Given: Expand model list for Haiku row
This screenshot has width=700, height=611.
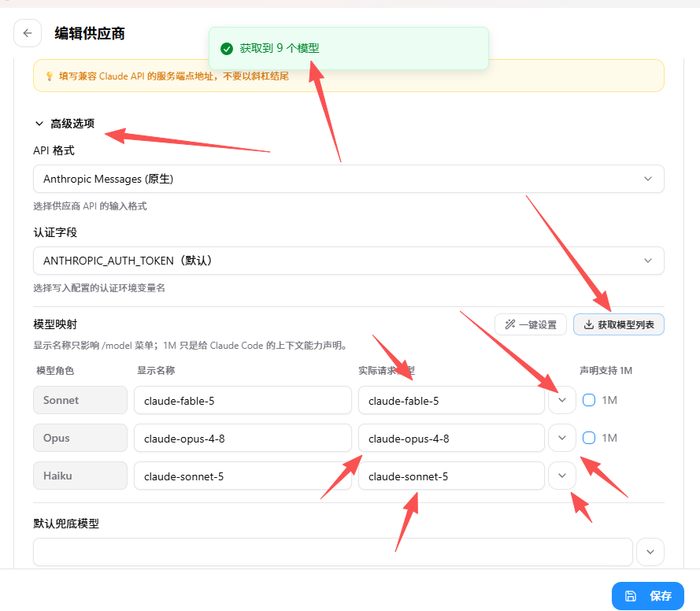Looking at the screenshot, I should point(562,476).
